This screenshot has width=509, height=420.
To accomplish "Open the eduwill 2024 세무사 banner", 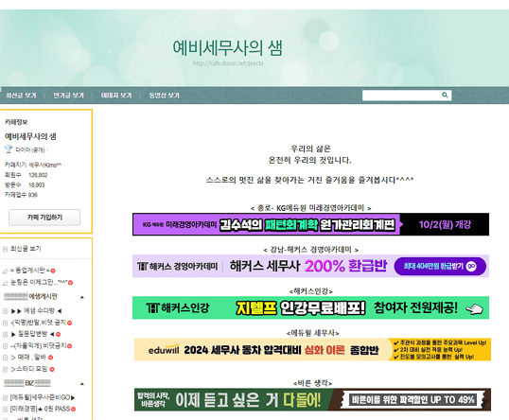I will (312, 350).
